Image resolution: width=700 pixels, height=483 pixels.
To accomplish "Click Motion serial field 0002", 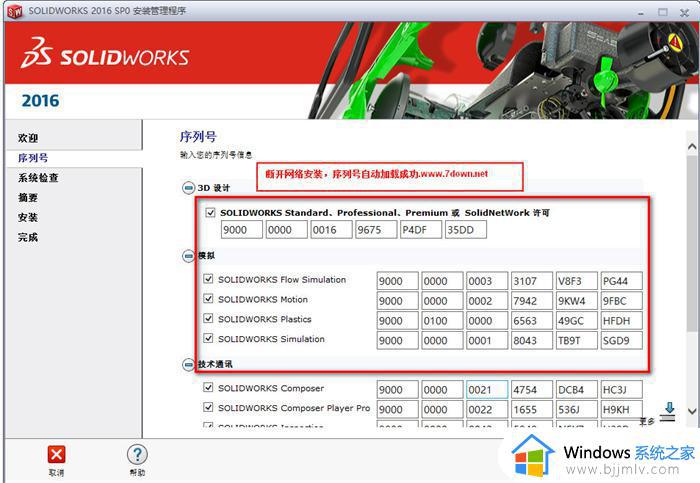I will click(487, 301).
